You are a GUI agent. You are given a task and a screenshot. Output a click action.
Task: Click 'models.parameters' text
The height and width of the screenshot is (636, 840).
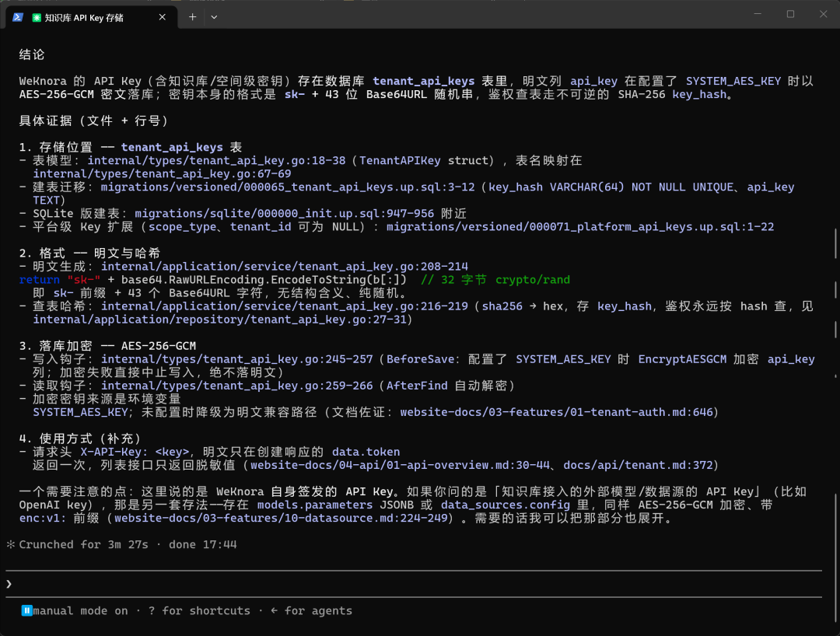tap(315, 505)
